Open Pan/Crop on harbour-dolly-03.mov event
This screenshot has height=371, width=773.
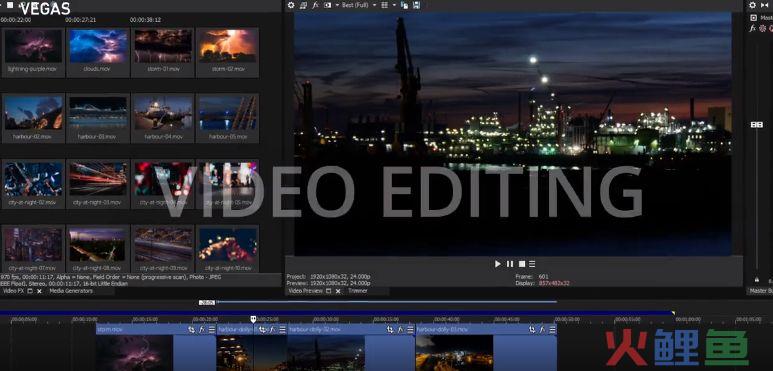(x=532, y=330)
